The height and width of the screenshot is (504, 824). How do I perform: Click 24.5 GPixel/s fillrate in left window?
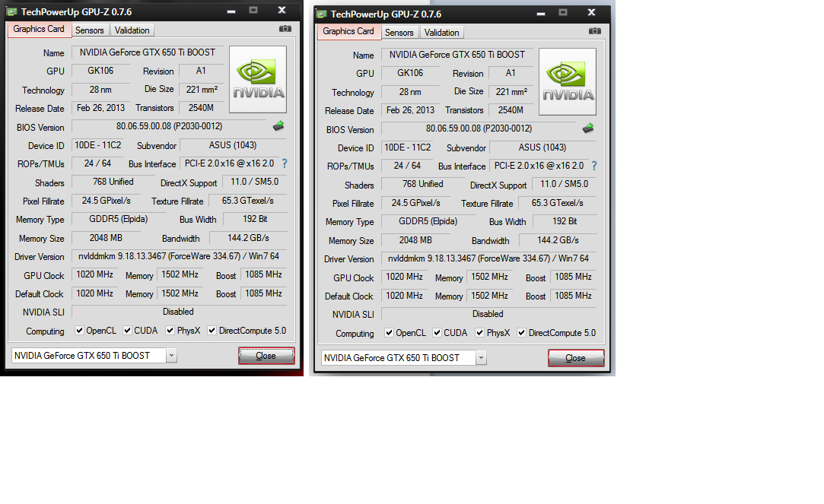(107, 201)
